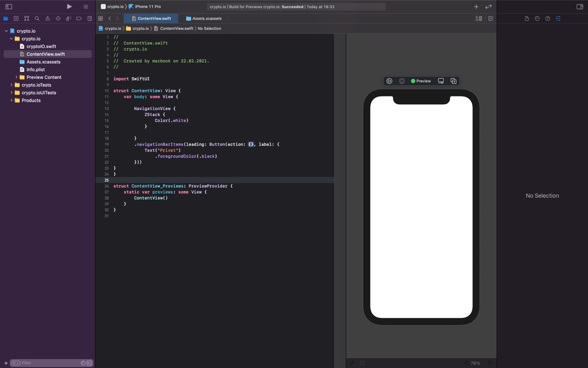Open the Test navigator diamond icon

pyautogui.click(x=58, y=18)
